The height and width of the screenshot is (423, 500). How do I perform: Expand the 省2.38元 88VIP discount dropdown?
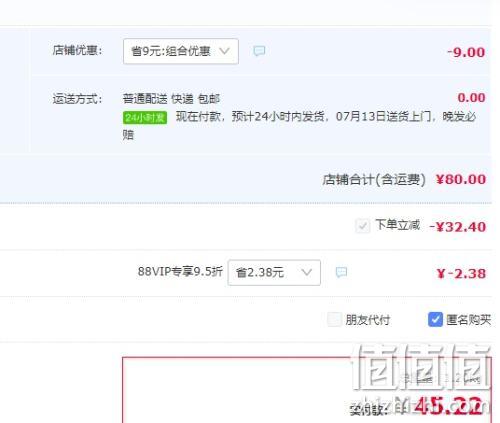point(274,273)
